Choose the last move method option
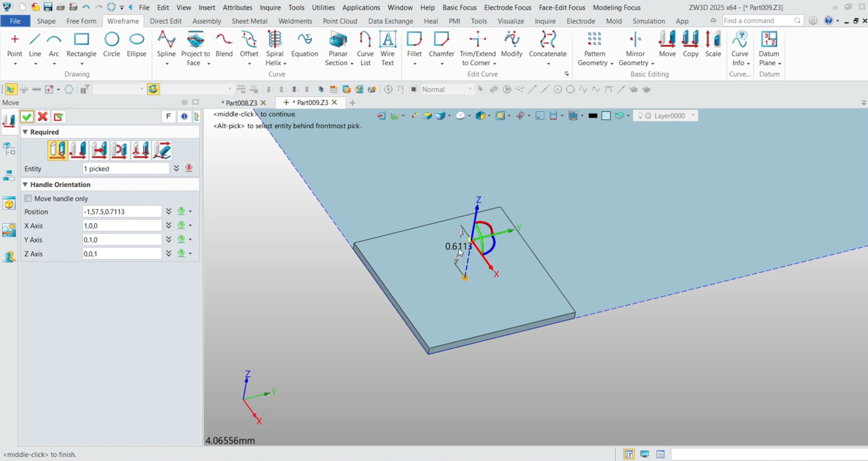This screenshot has width=868, height=461. click(161, 150)
